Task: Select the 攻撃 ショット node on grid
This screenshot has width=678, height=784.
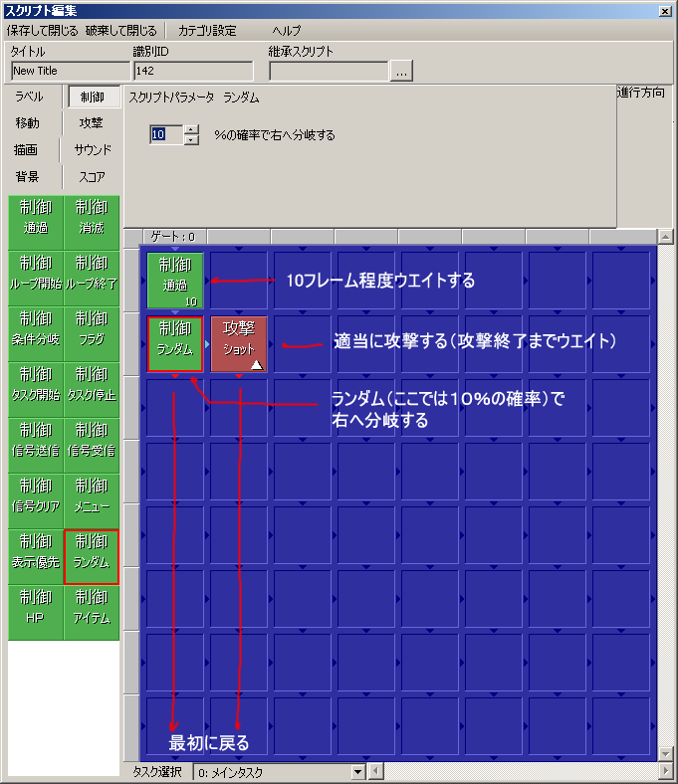Action: tap(239, 344)
